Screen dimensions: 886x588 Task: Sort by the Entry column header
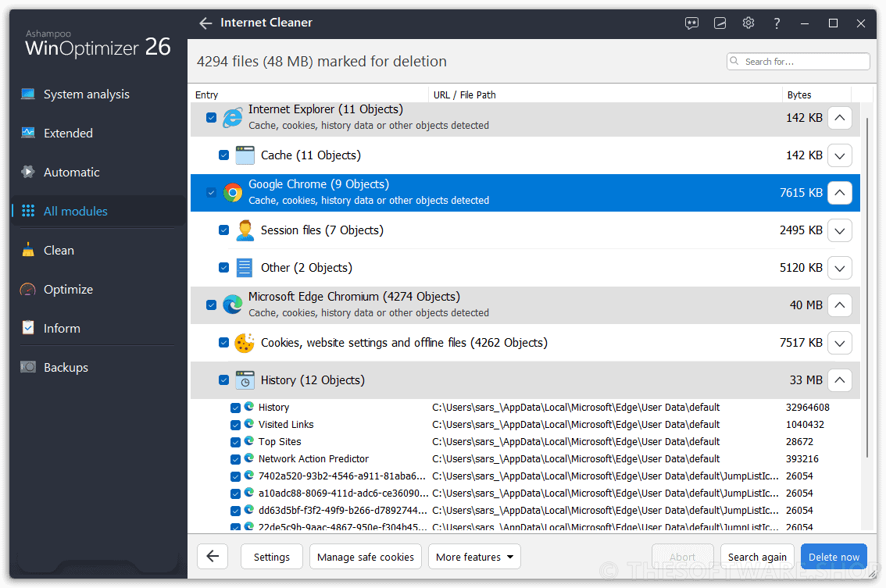[x=309, y=94]
